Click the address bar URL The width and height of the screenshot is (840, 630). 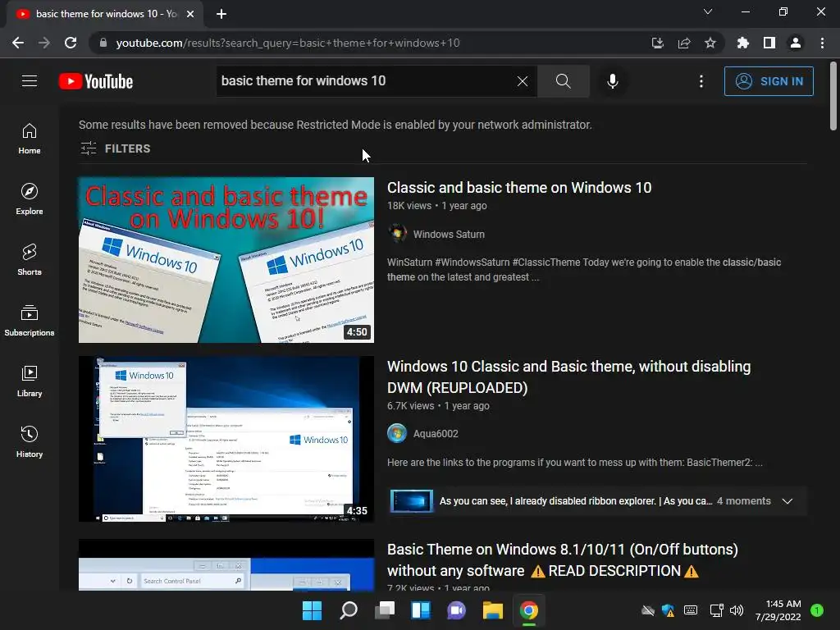tap(288, 43)
